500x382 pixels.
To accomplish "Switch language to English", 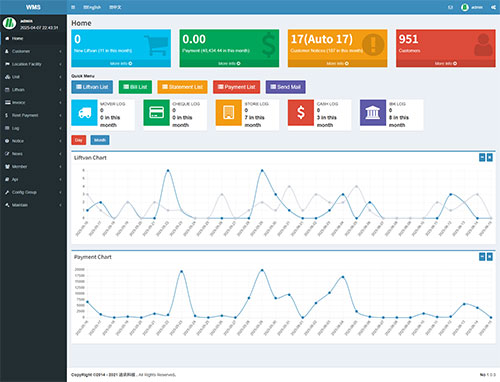I will click(x=92, y=7).
